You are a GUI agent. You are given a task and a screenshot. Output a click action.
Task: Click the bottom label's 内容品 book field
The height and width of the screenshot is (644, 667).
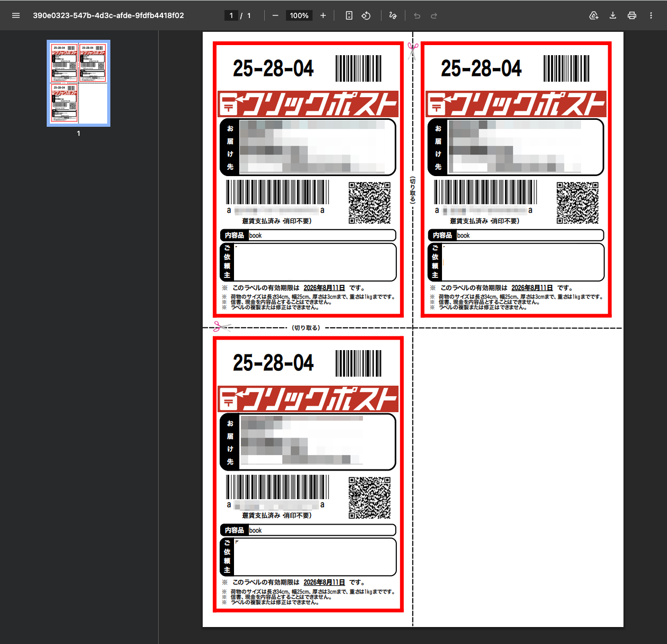308,530
